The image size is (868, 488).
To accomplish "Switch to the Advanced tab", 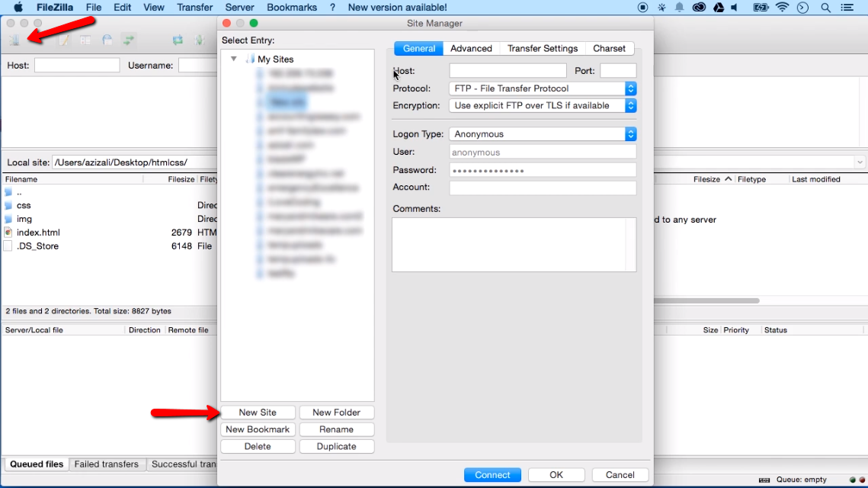I will coord(471,48).
